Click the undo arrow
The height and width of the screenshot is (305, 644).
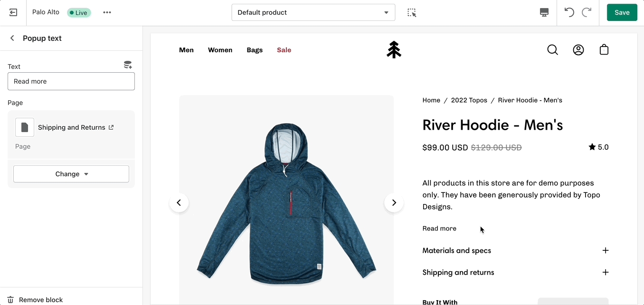pyautogui.click(x=569, y=13)
